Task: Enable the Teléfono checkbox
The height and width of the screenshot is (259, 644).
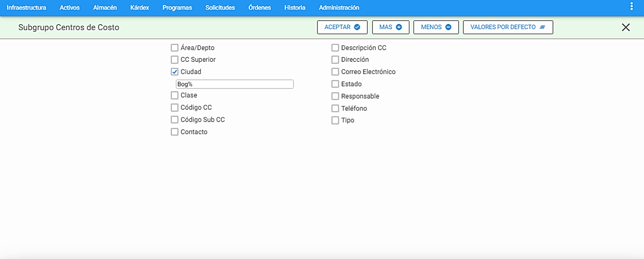Action: coord(335,108)
